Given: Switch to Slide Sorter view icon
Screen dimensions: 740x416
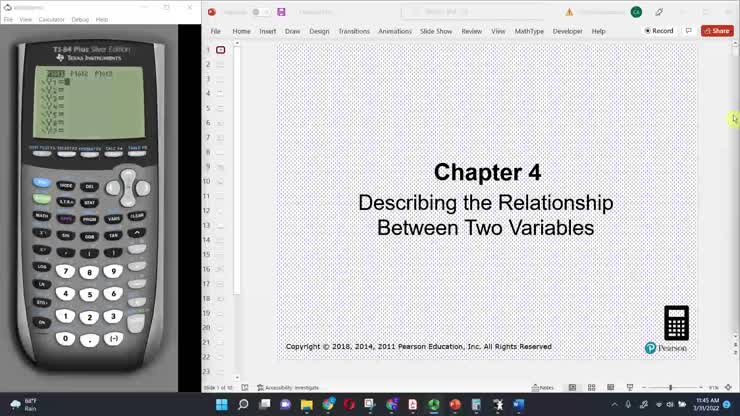Looking at the screenshot, I should click(x=591, y=387).
